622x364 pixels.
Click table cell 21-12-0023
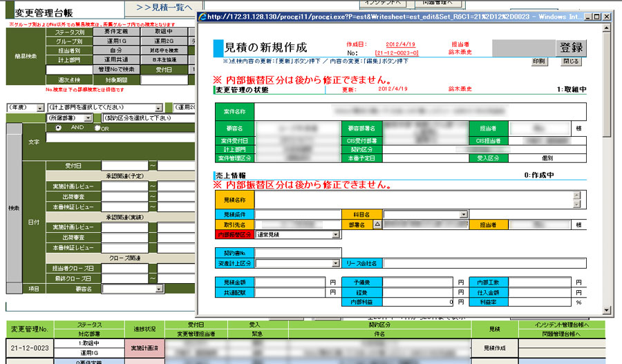pos(30,348)
